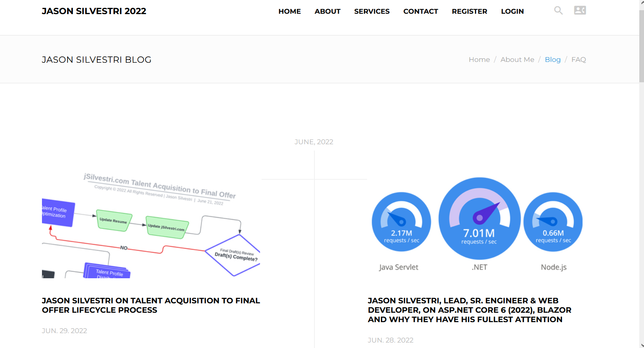The image size is (644, 348).
Task: Open the ABOUT menu item
Action: pyautogui.click(x=327, y=11)
